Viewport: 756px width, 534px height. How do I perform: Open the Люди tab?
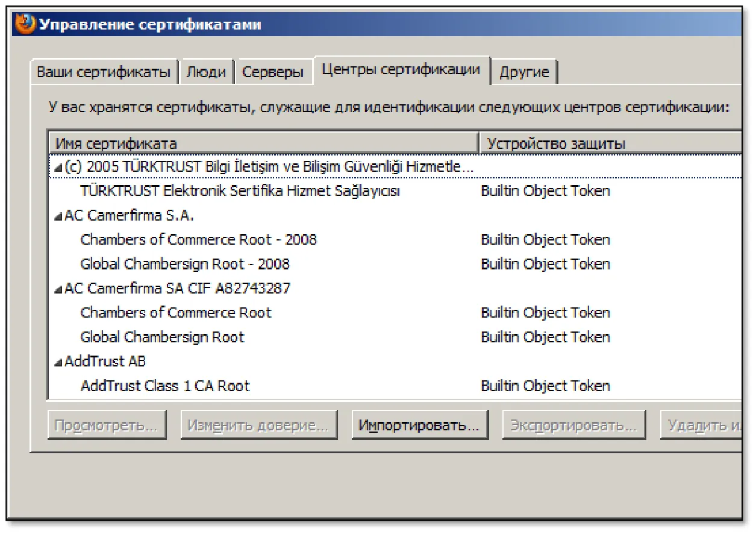click(206, 72)
